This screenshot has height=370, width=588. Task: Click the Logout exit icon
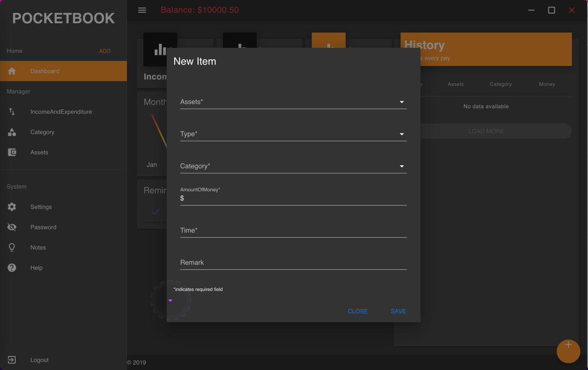point(12,360)
